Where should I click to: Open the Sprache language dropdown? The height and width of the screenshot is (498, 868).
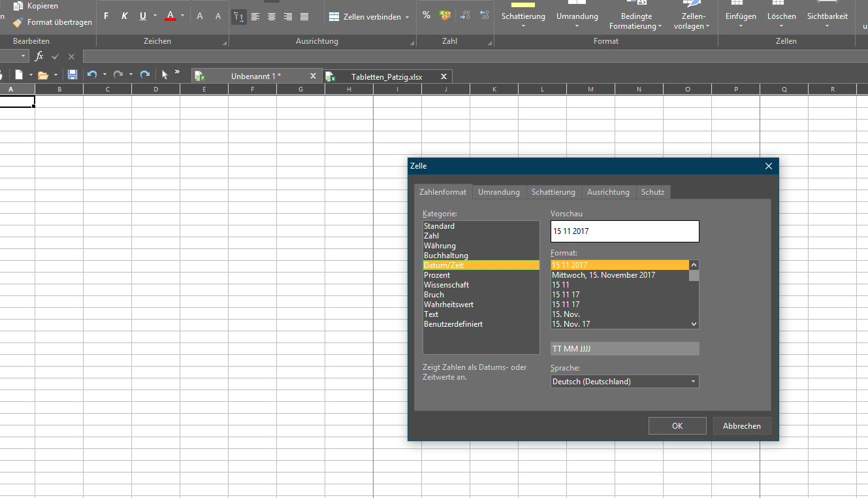[624, 382]
